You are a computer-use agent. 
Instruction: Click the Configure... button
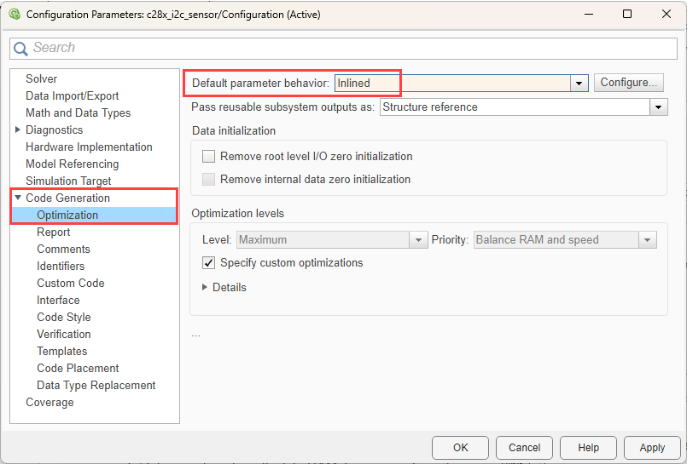(x=629, y=83)
